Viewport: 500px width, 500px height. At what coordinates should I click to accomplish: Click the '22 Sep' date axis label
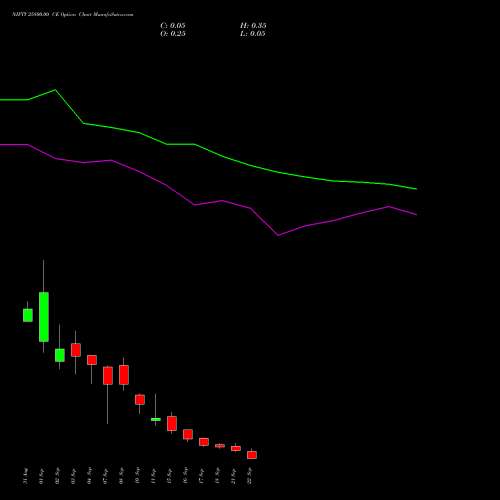250,476
